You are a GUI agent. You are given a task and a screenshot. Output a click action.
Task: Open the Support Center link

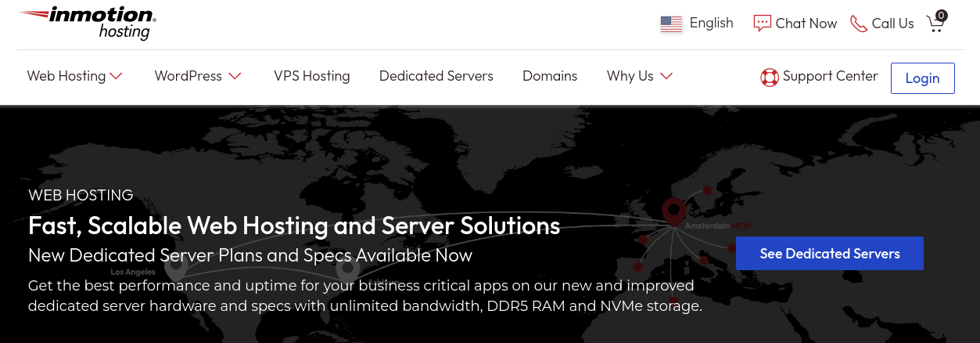point(831,76)
